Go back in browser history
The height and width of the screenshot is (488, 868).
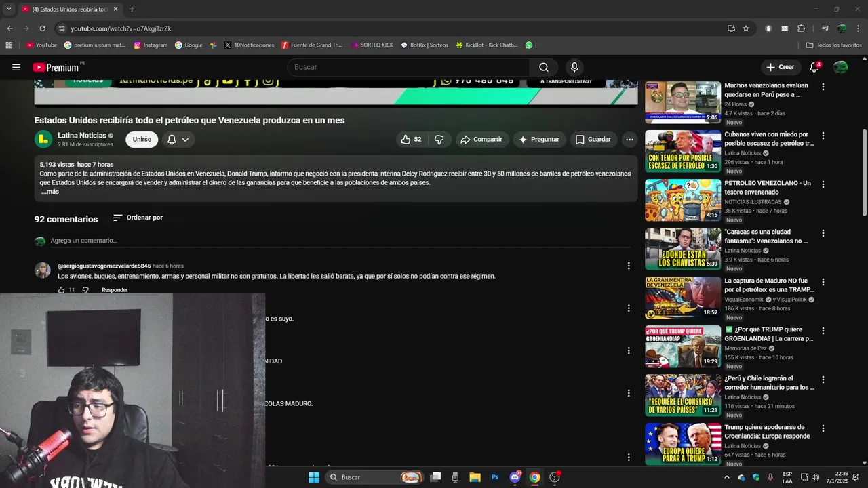[9, 28]
